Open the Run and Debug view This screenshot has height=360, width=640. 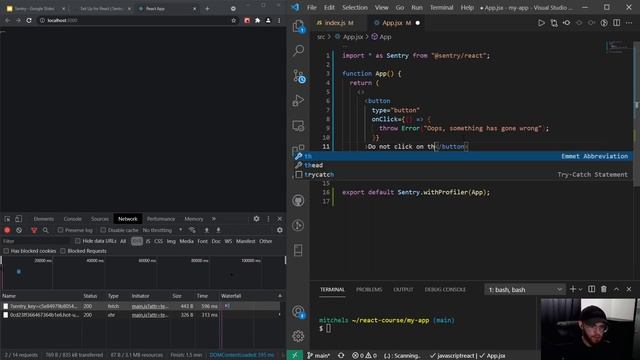coord(298,100)
